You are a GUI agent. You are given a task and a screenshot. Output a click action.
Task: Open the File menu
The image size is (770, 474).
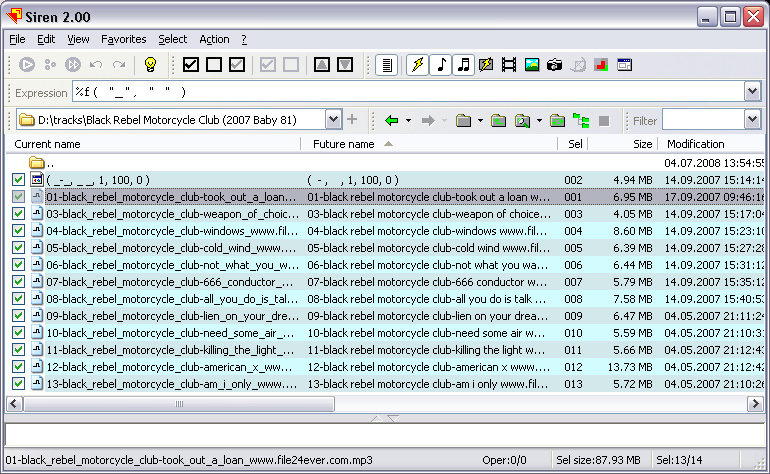click(17, 39)
